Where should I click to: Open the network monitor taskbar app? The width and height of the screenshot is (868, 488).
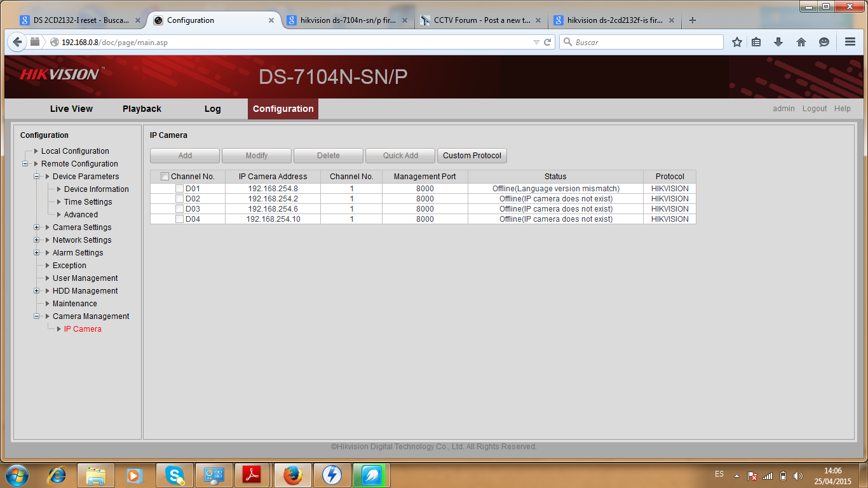pos(214,475)
